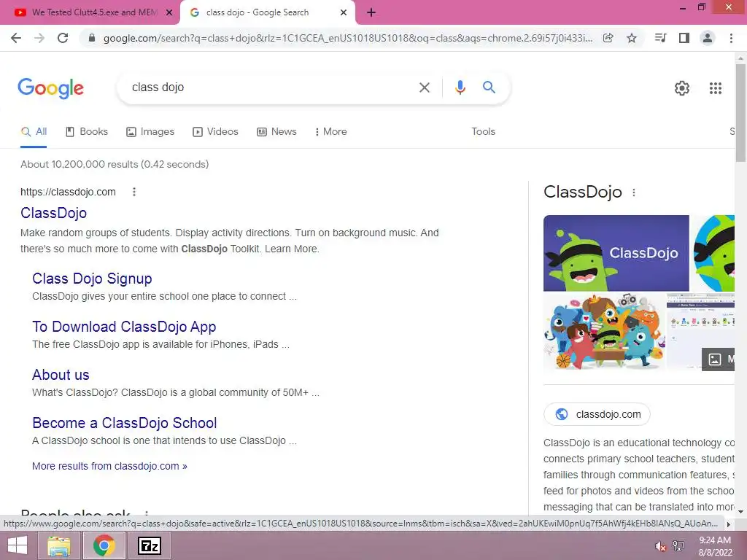Screen dimensions: 747x560
Task: Switch to News results
Action: 276,132
